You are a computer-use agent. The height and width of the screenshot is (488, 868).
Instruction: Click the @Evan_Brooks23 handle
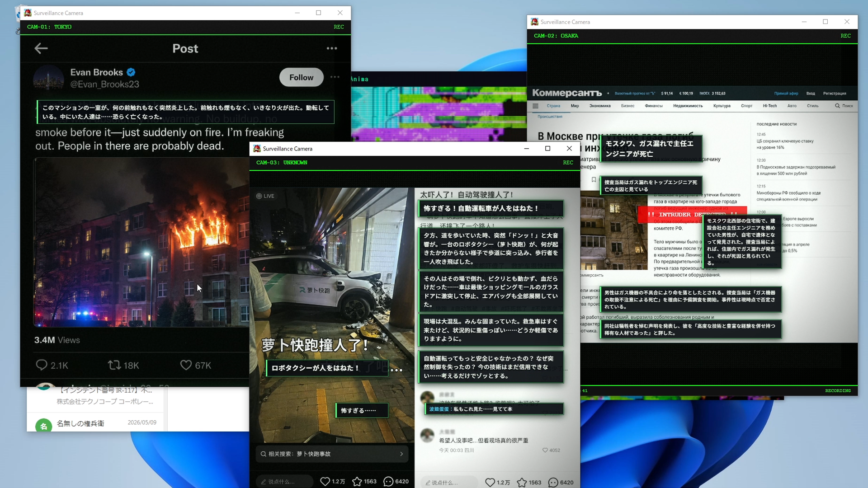(x=104, y=84)
